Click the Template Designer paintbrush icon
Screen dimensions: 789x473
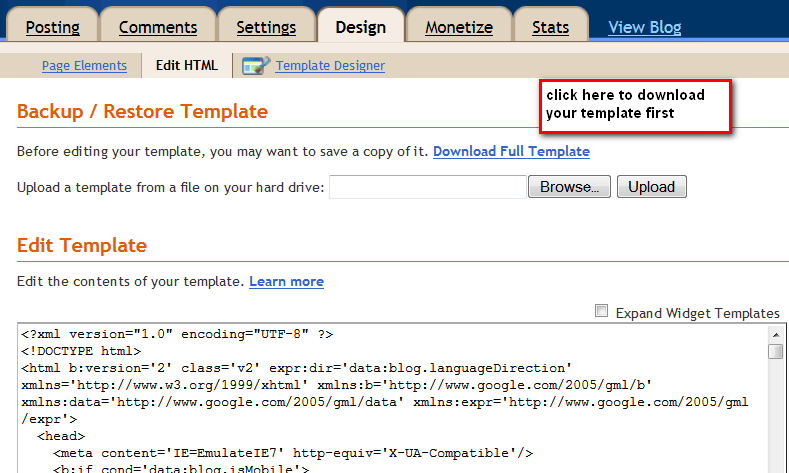tap(256, 65)
